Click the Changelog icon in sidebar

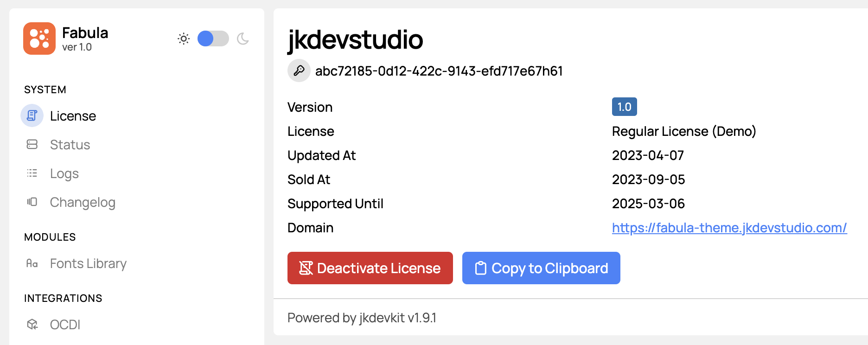tap(32, 202)
